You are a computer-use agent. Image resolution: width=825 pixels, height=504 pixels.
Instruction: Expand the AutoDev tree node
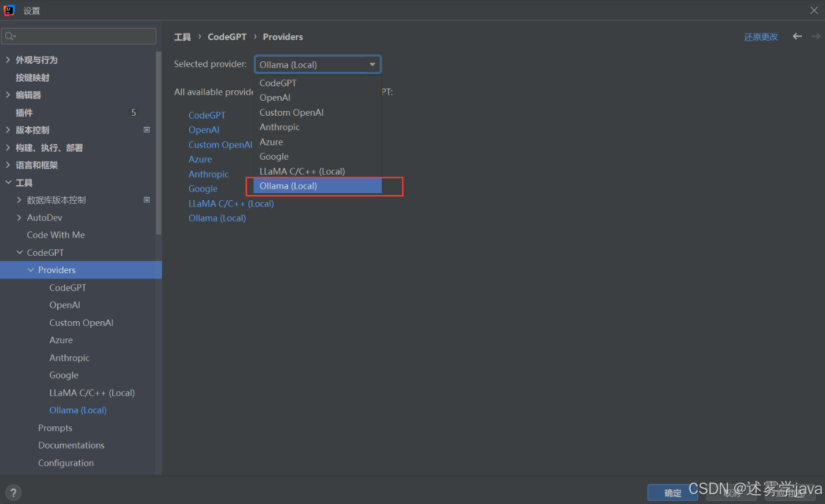(19, 218)
